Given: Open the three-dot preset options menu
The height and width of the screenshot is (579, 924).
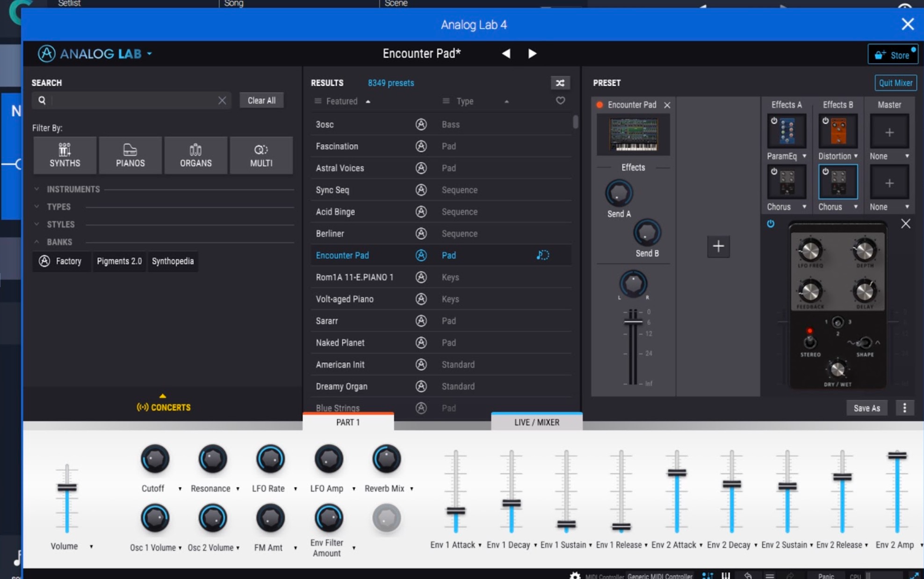Looking at the screenshot, I should (905, 408).
